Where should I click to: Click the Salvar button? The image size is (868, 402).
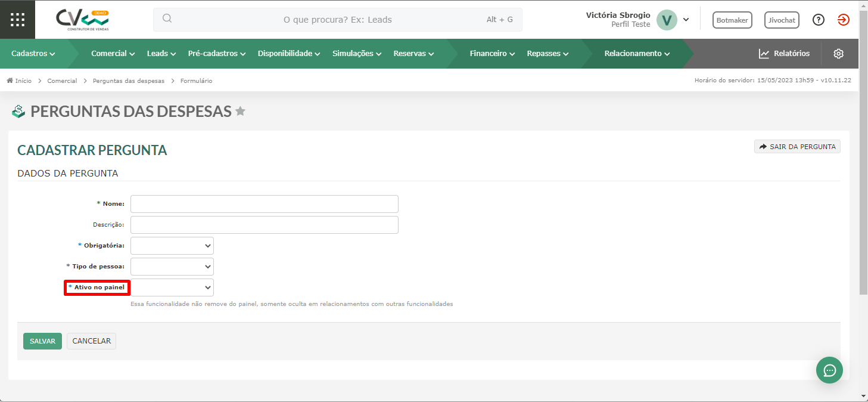click(42, 341)
